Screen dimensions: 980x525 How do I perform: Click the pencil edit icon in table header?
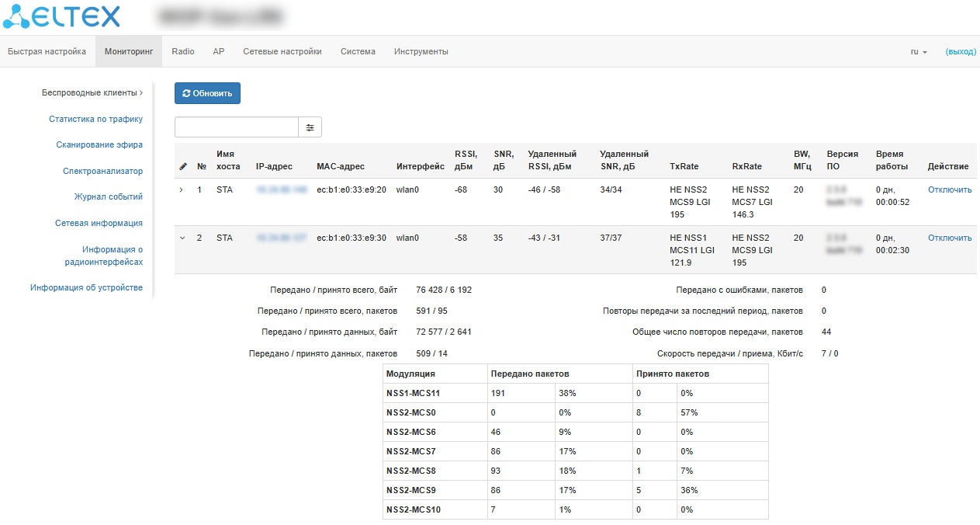(x=182, y=166)
